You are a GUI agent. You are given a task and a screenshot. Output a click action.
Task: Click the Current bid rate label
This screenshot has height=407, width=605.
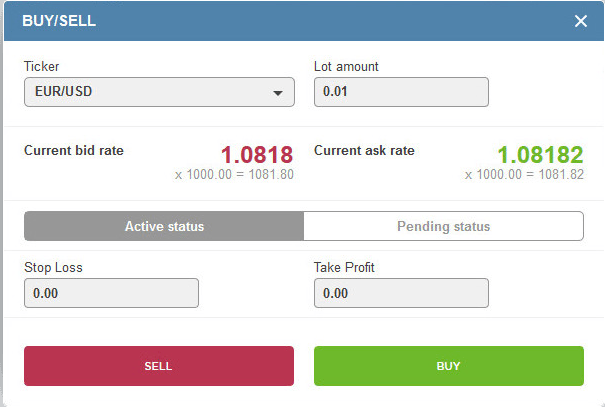pyautogui.click(x=74, y=151)
